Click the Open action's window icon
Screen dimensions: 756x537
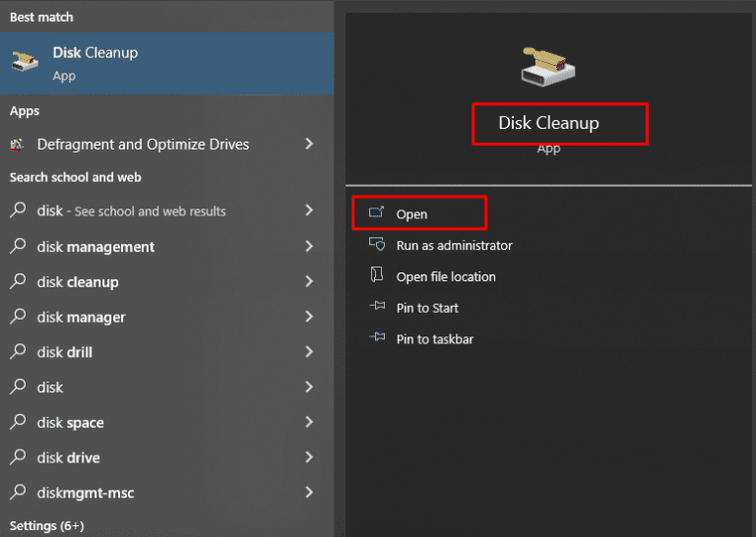[x=377, y=211]
